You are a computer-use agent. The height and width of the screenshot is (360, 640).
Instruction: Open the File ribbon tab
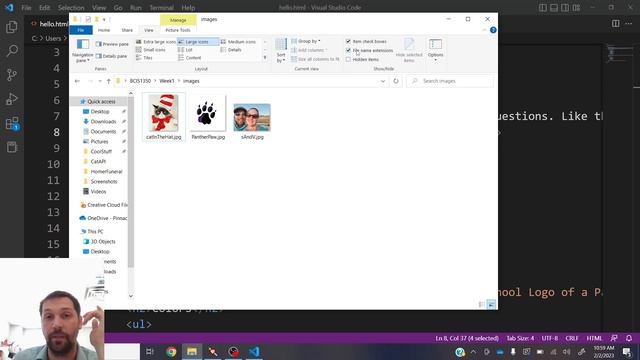tap(81, 30)
